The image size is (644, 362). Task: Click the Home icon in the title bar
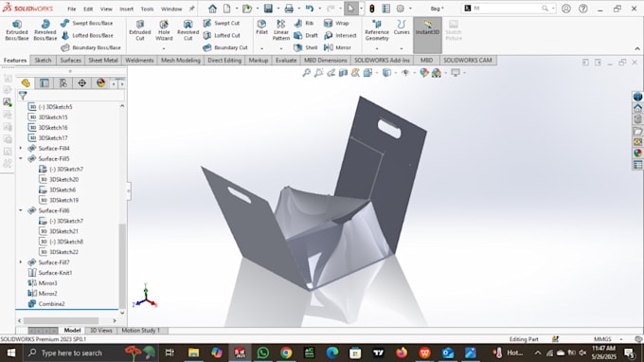pyautogui.click(x=212, y=9)
